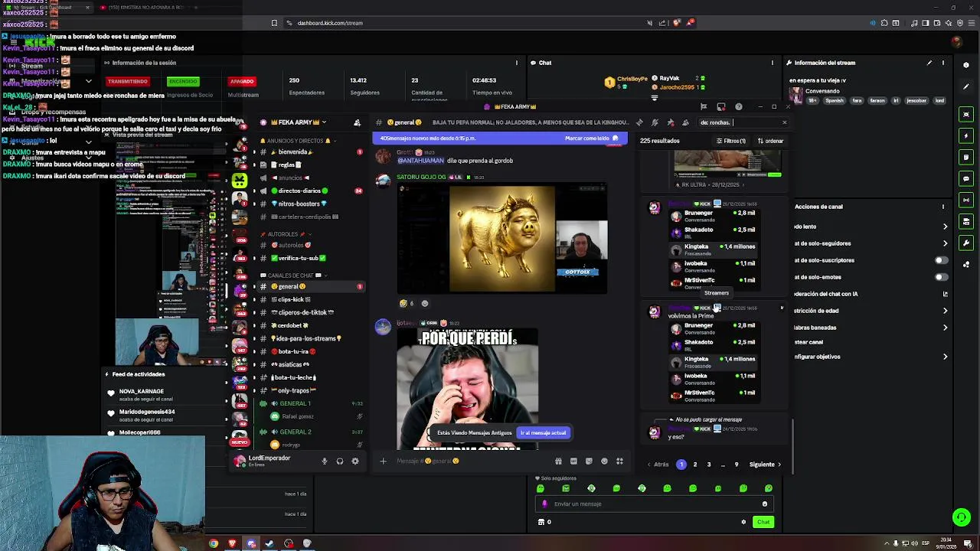Expand Palabras baneadas option in Kick
This screenshot has width=980, height=551.
(x=945, y=328)
